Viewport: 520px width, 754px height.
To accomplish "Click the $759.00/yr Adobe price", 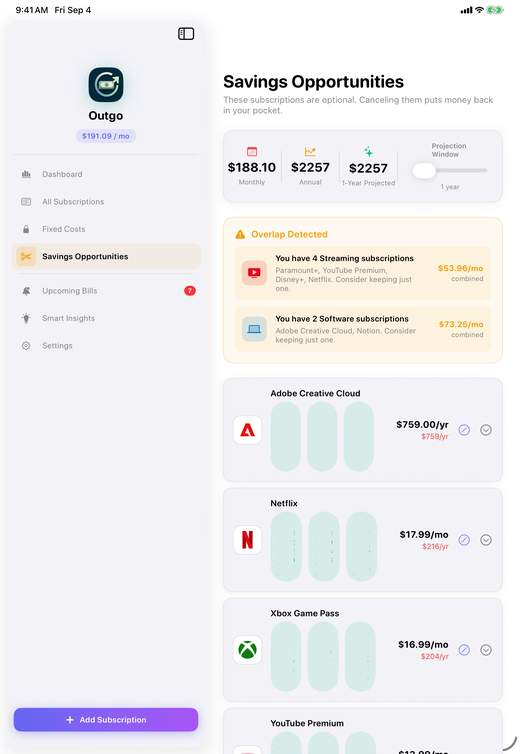I will click(422, 425).
